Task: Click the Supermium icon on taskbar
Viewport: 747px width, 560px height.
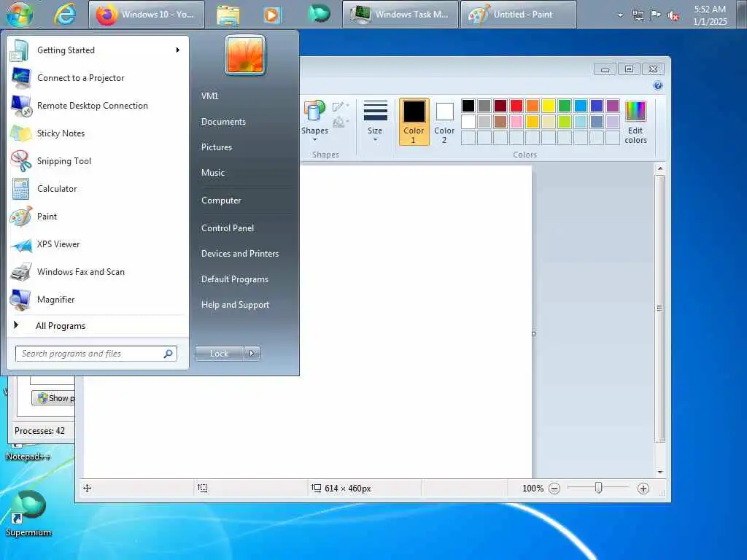Action: [x=320, y=13]
